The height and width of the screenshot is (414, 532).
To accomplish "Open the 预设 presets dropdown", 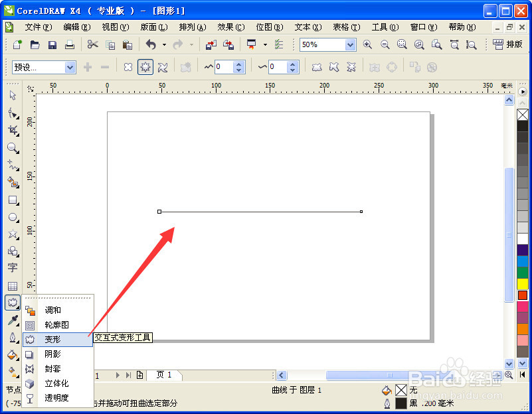I will (70, 68).
